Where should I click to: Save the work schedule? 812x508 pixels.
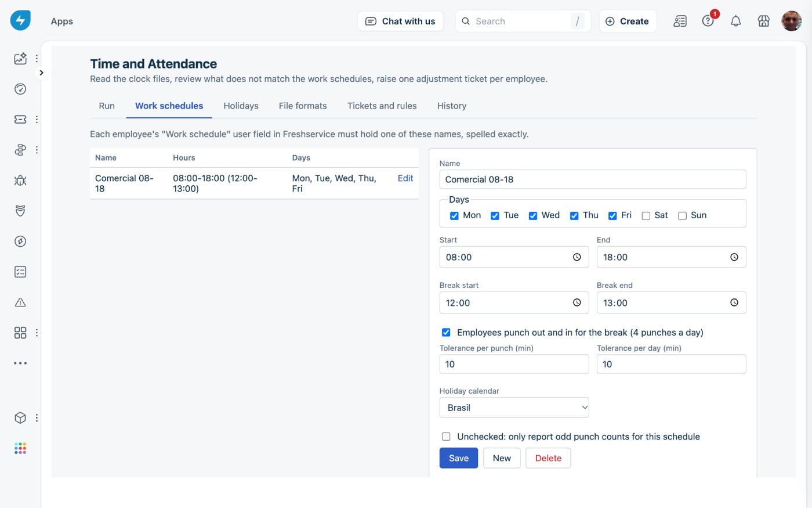(458, 458)
